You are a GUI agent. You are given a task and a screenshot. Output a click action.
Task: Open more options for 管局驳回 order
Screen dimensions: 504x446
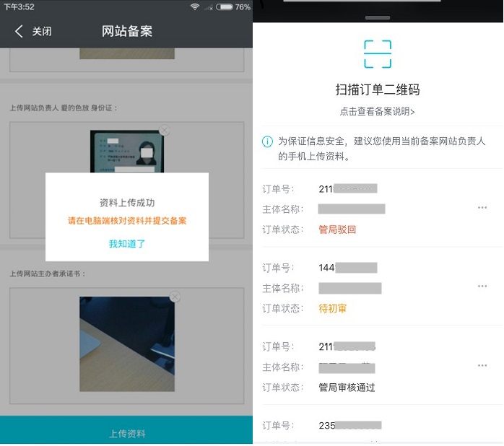click(482, 208)
